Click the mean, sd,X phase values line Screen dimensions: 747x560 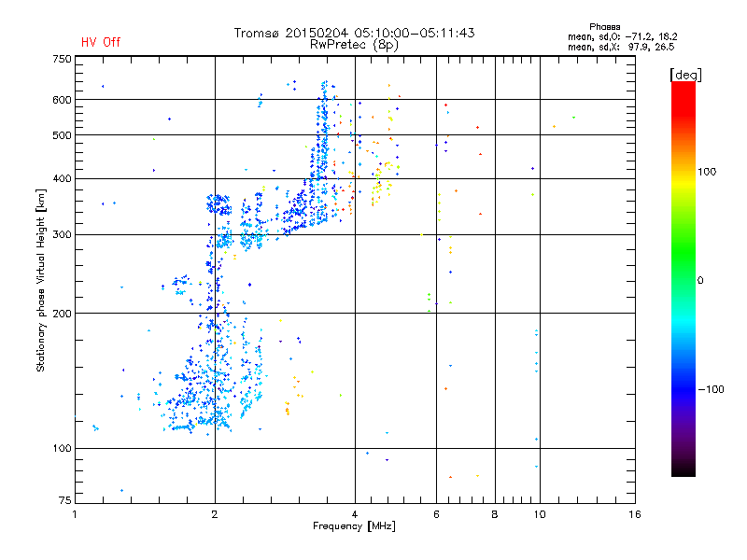coord(621,47)
